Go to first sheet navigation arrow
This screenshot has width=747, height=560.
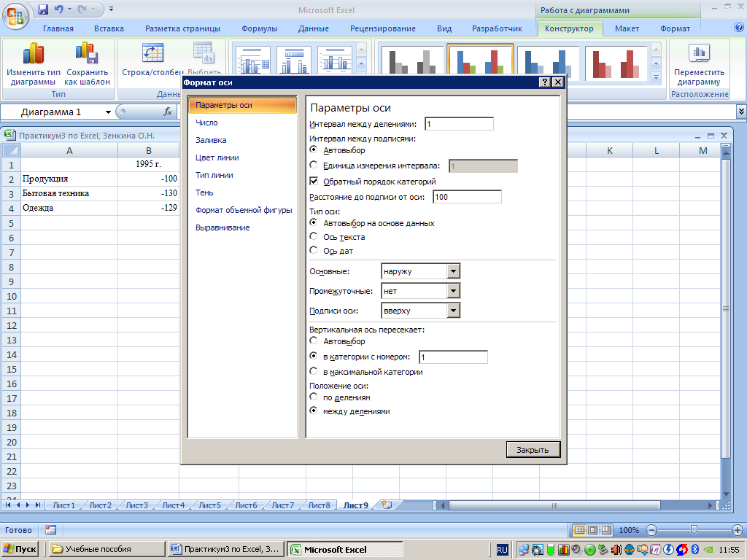[x=8, y=505]
